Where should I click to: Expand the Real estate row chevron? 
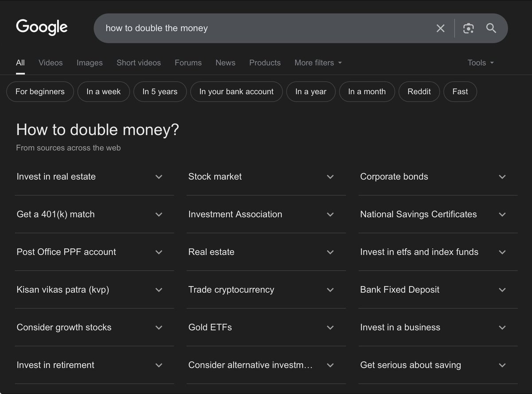pos(330,252)
